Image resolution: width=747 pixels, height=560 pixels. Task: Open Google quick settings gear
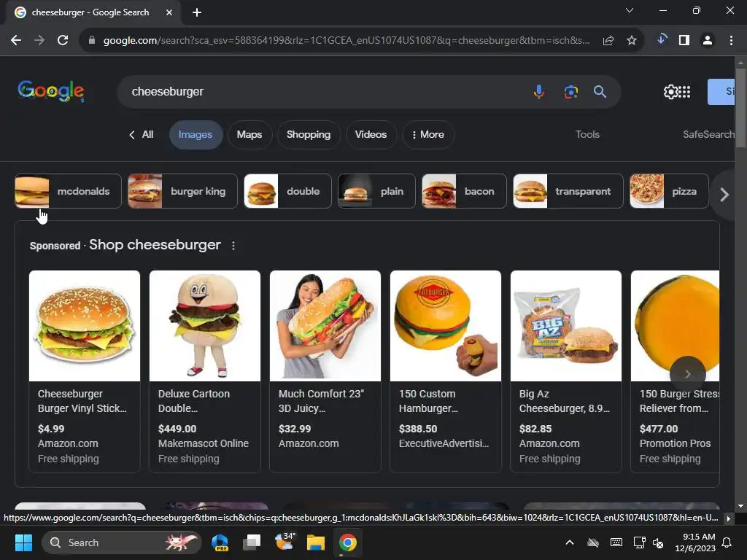point(670,91)
